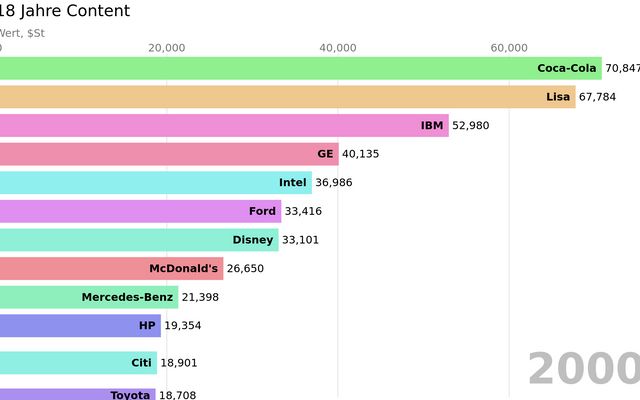The width and height of the screenshot is (640, 400).
Task: Select the pink IBM bar
Action: coord(224,125)
